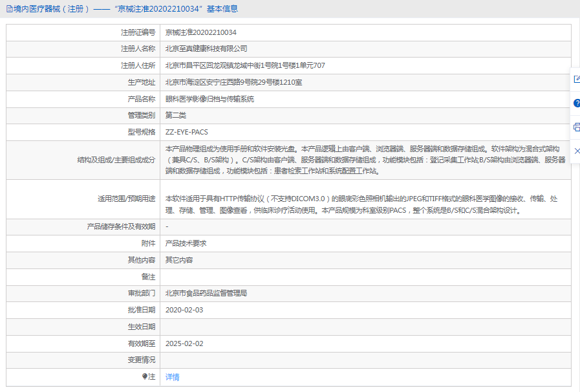The image size is (580, 392).
Task: Click the 其它内容 entry text
Action: tap(179, 260)
